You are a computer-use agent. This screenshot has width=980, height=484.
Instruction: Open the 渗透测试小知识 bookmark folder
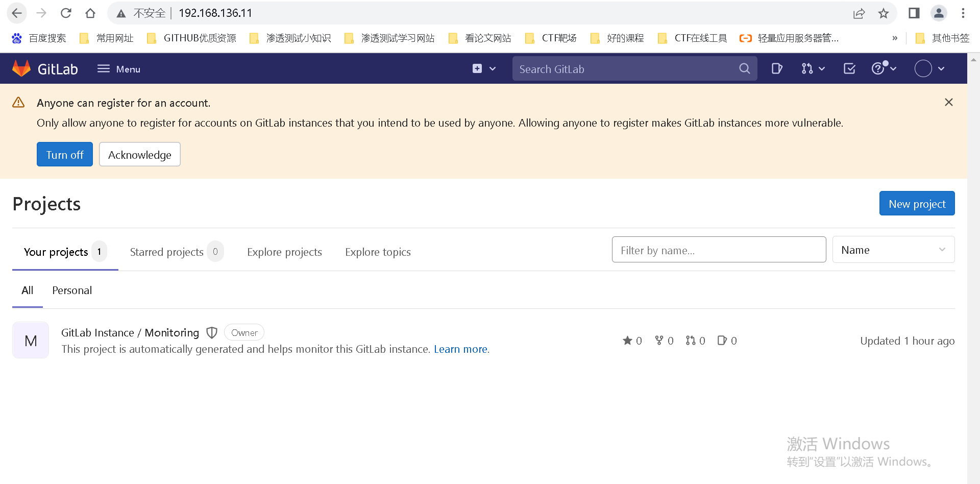coord(290,38)
